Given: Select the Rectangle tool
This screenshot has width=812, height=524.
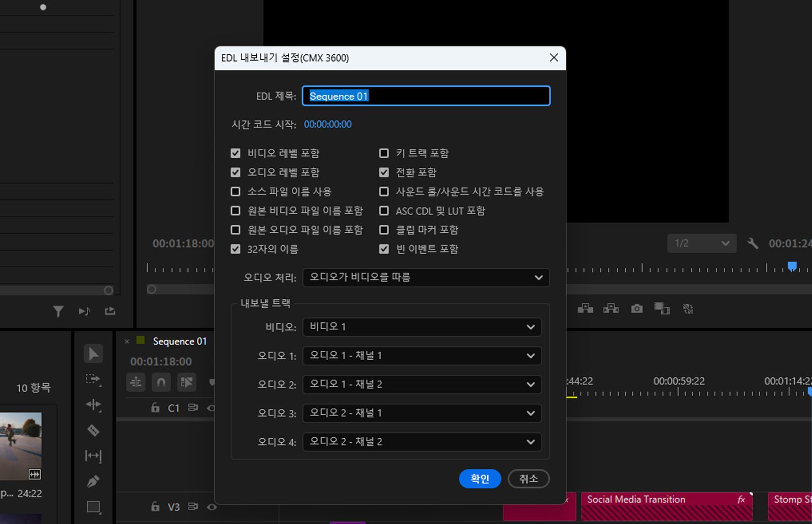Looking at the screenshot, I should tap(93, 507).
